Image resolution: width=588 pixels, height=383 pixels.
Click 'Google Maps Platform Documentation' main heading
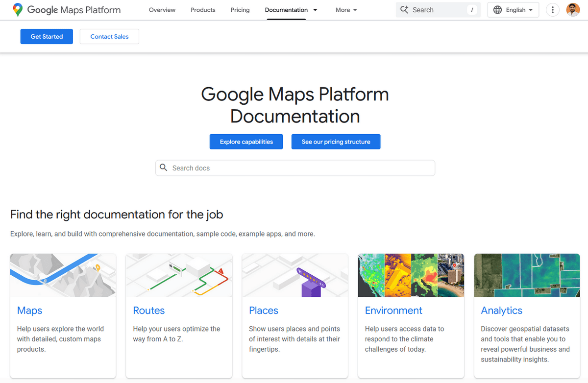tap(295, 105)
